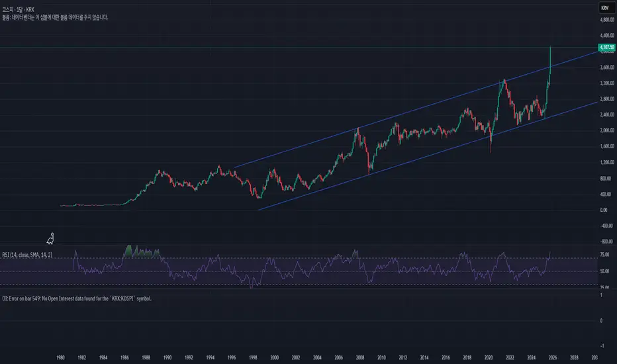Click the 1996 year label on time axis

point(232,357)
